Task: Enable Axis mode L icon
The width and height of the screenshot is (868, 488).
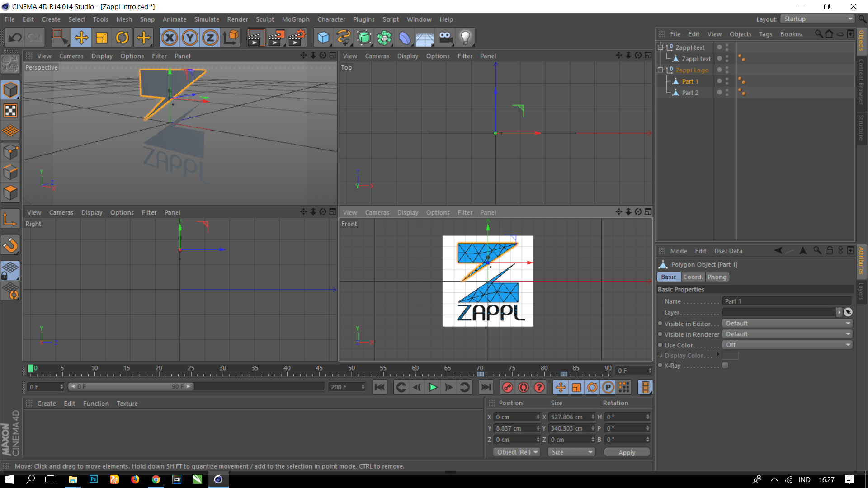Action: point(10,220)
